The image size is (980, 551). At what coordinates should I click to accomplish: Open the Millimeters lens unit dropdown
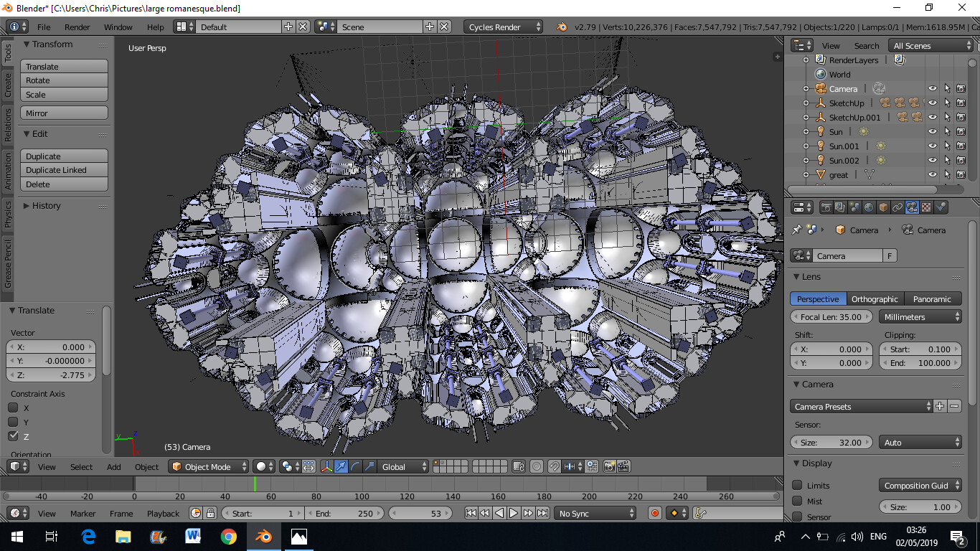coord(920,316)
